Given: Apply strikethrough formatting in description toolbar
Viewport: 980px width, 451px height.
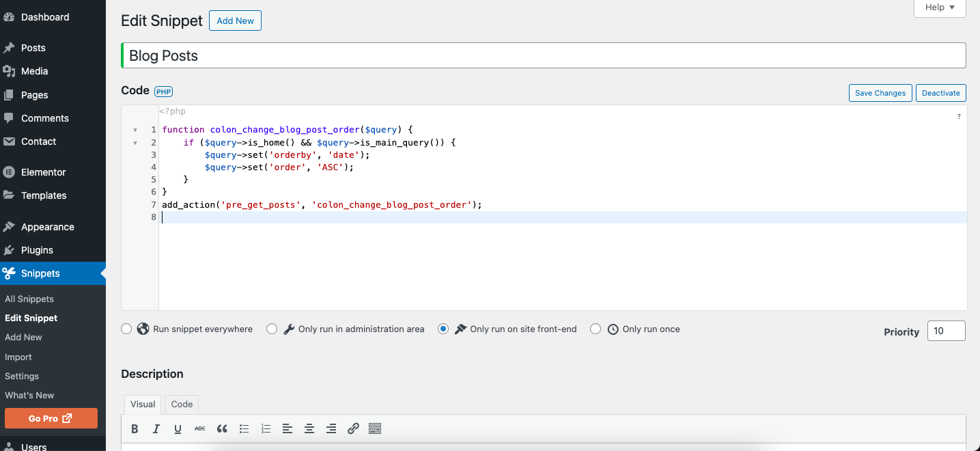Looking at the screenshot, I should coord(200,429).
